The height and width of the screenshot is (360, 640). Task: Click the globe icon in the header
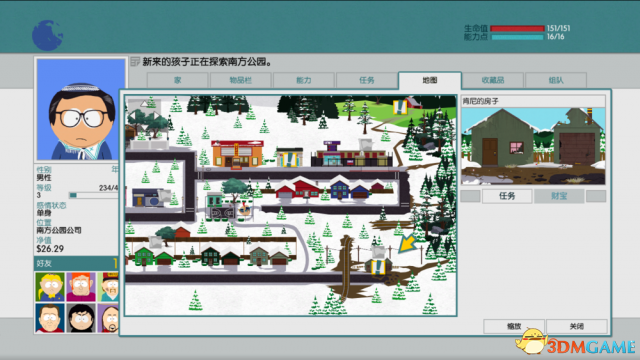point(47,35)
